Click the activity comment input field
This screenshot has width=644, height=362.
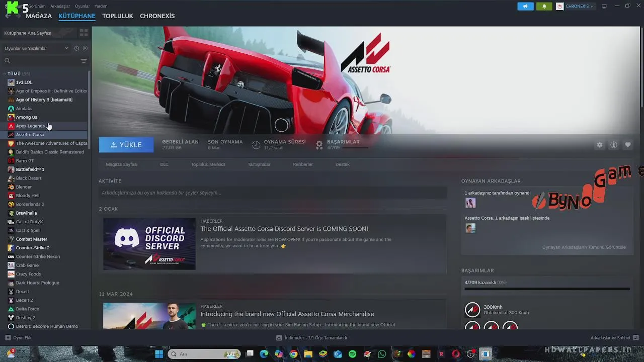pos(273,193)
